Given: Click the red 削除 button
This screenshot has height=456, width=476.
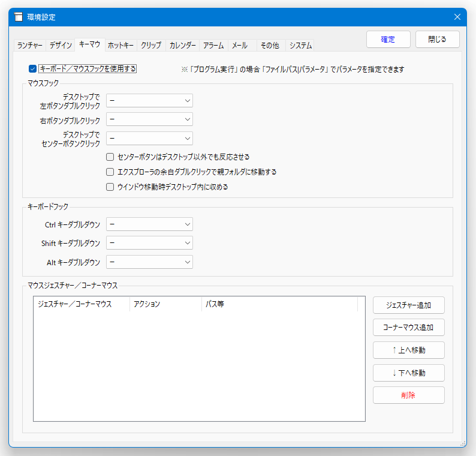Looking at the screenshot, I should (409, 395).
